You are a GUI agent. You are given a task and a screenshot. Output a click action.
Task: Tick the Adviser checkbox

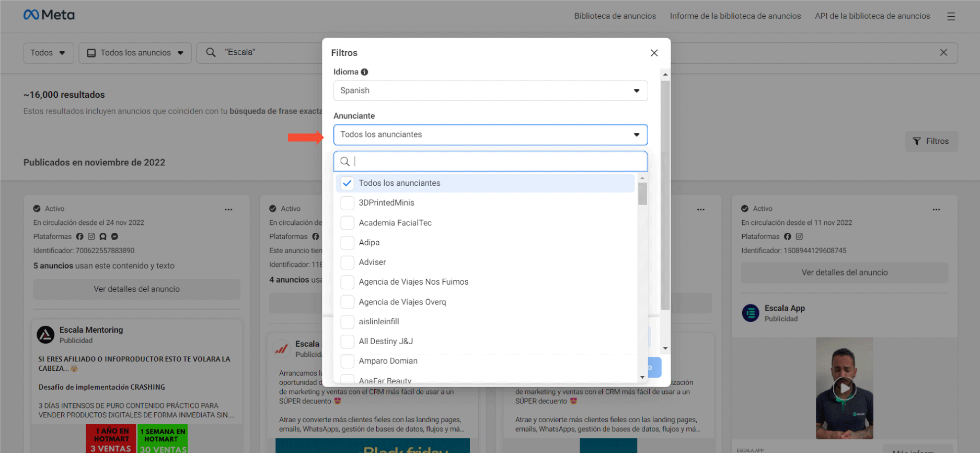[347, 262]
